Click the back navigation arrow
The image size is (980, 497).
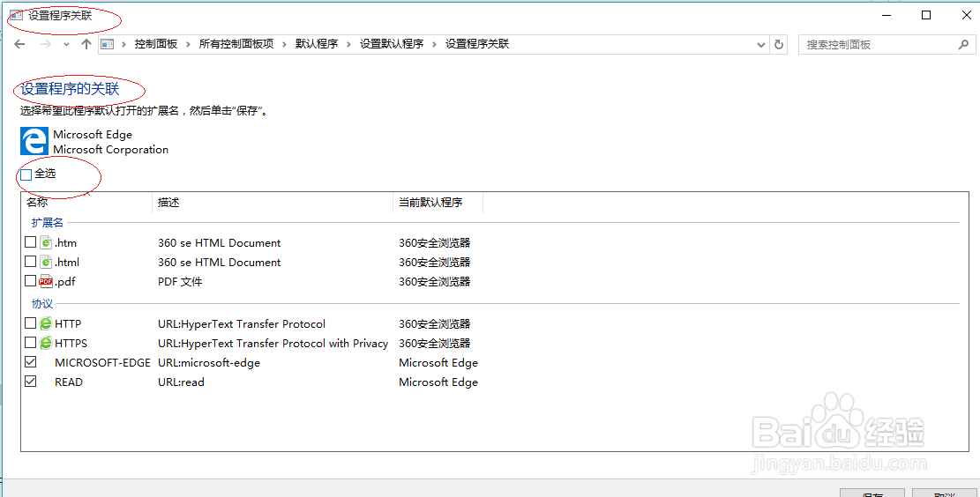20,44
